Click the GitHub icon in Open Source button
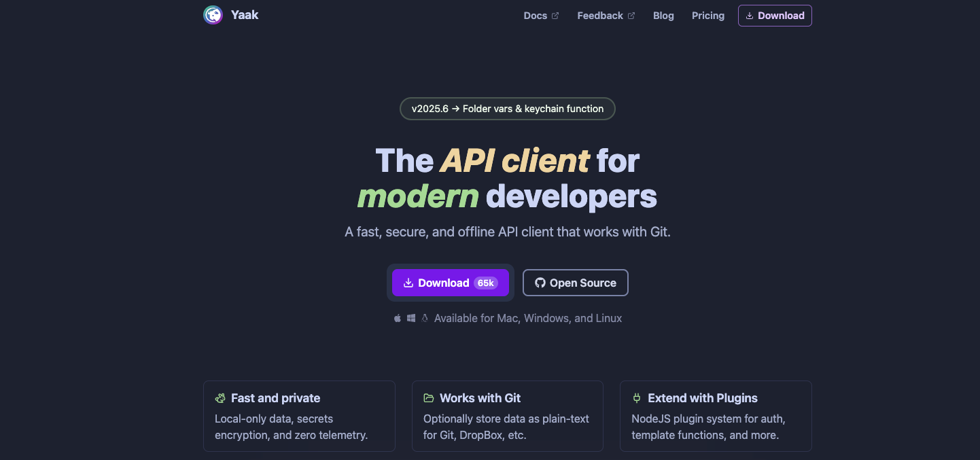The width and height of the screenshot is (980, 460). (540, 283)
